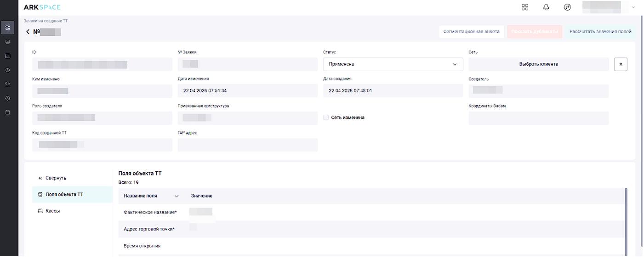
Task: Click the clock icon in sidebar
Action: (x=7, y=70)
